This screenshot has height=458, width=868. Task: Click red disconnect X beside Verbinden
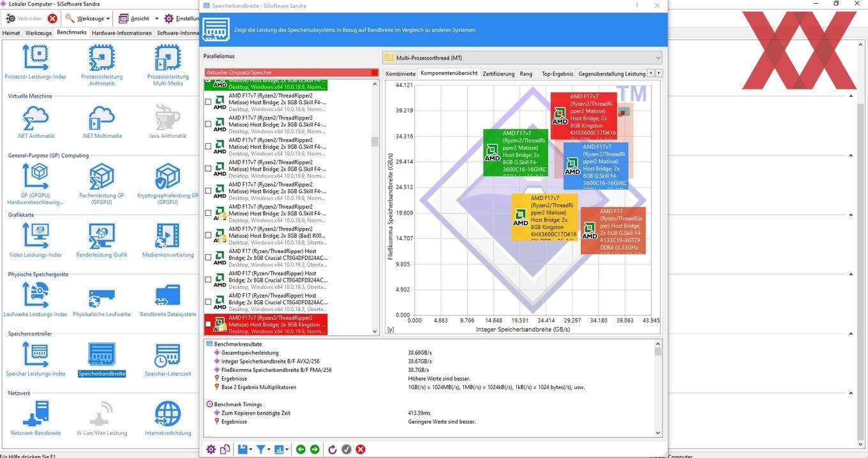[52, 19]
